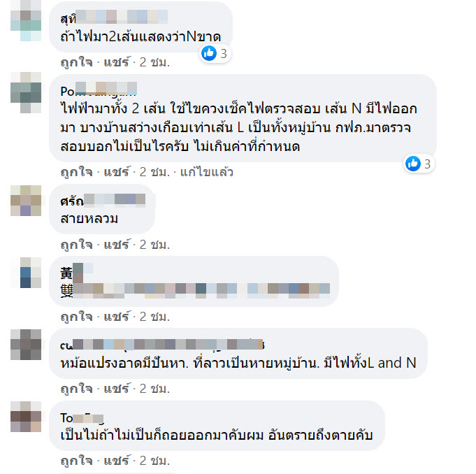The width and height of the screenshot is (476, 474).
Task: Open the thumbs-up count on the กฟภ. comment
Action: (419, 164)
